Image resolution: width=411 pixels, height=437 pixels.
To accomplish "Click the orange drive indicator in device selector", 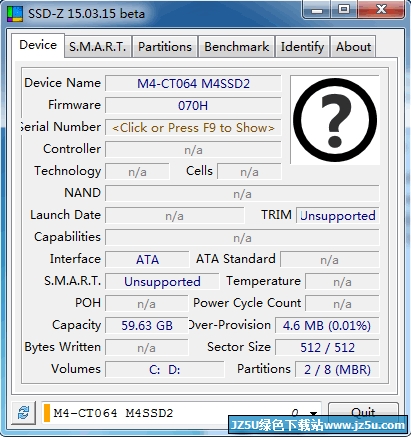I will tap(47, 413).
